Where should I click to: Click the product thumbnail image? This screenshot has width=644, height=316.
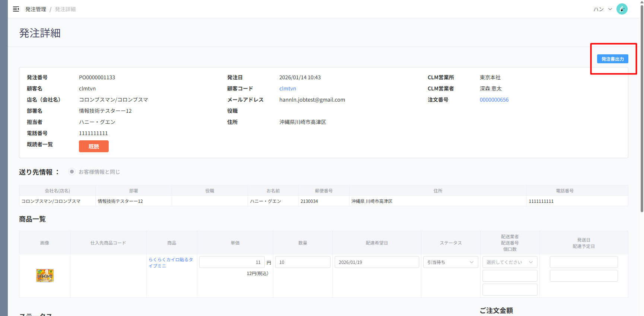click(45, 275)
